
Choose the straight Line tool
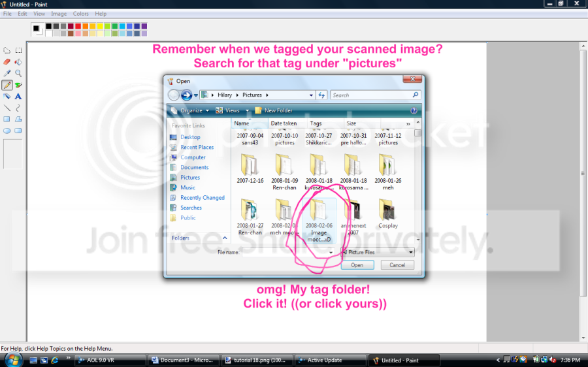(x=7, y=108)
